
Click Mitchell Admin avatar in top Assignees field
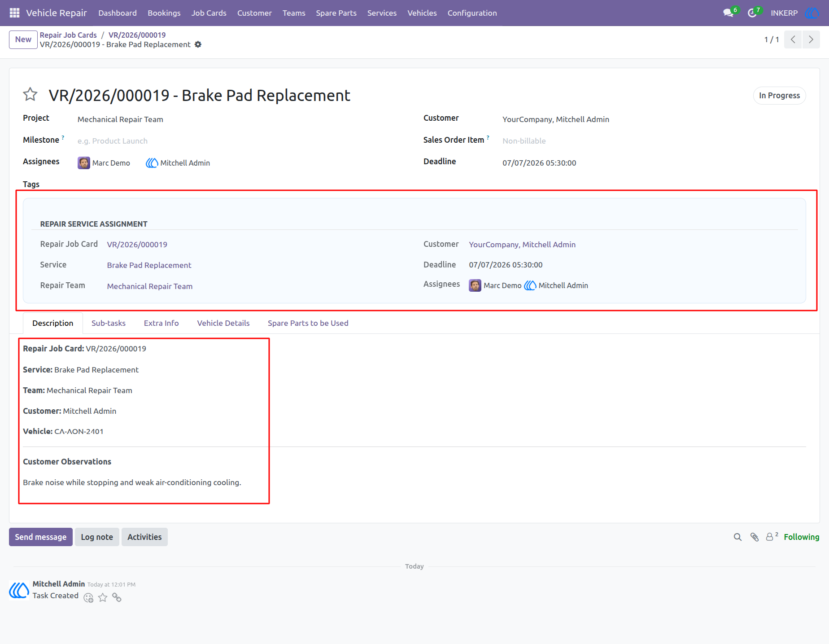(152, 163)
